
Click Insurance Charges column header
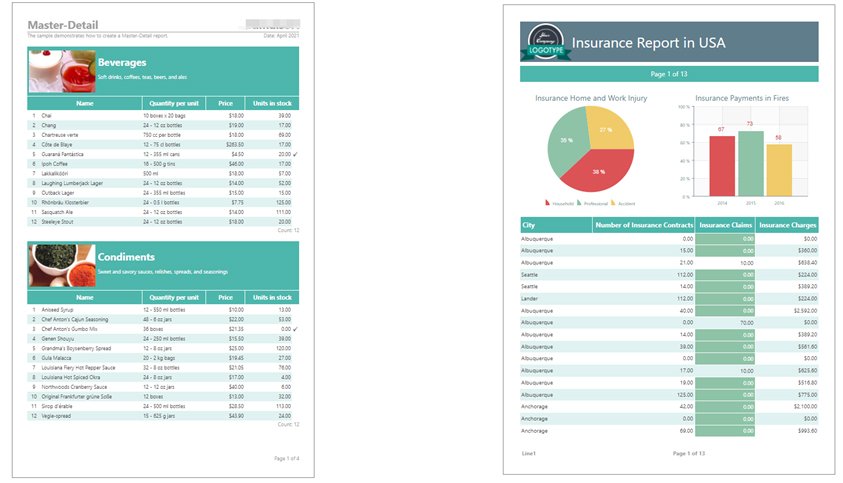788,225
